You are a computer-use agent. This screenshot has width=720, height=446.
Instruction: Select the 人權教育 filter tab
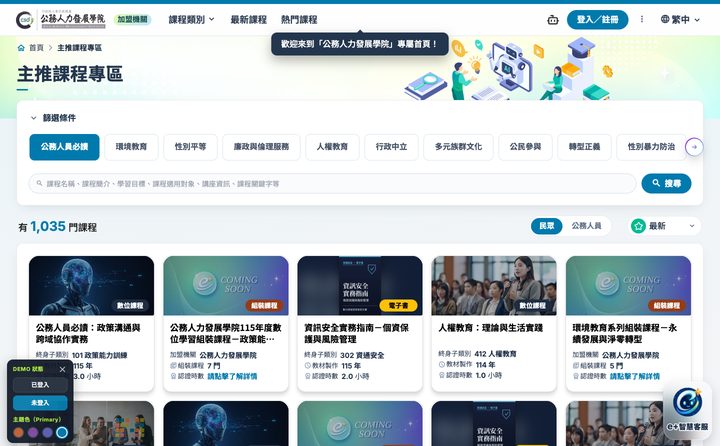tap(332, 147)
